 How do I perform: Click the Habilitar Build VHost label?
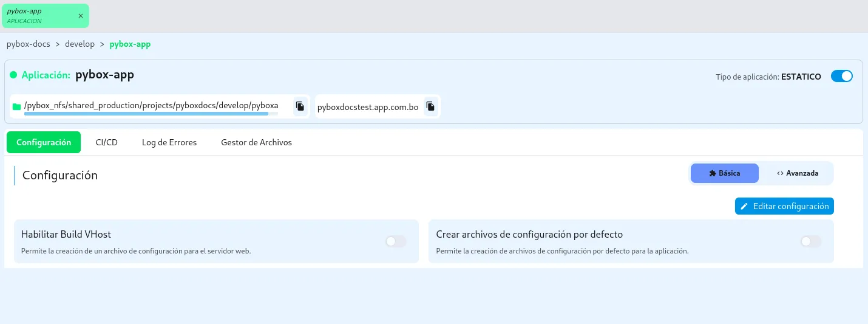coord(66,234)
